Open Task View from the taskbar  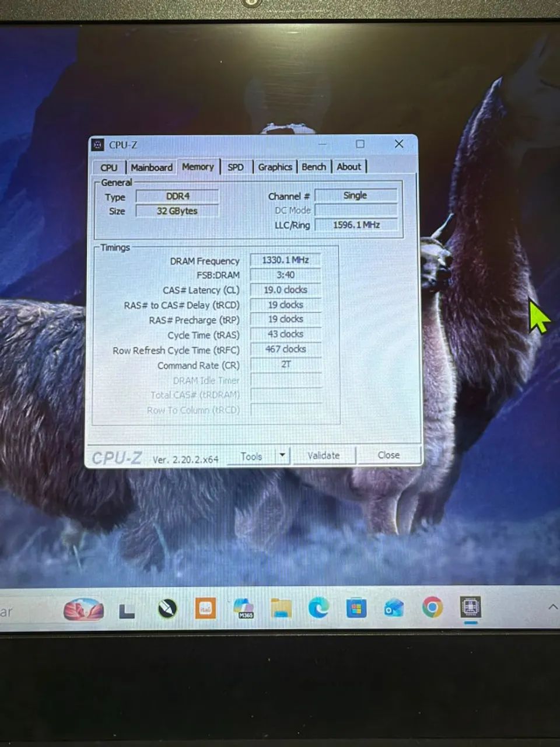pyautogui.click(x=127, y=611)
